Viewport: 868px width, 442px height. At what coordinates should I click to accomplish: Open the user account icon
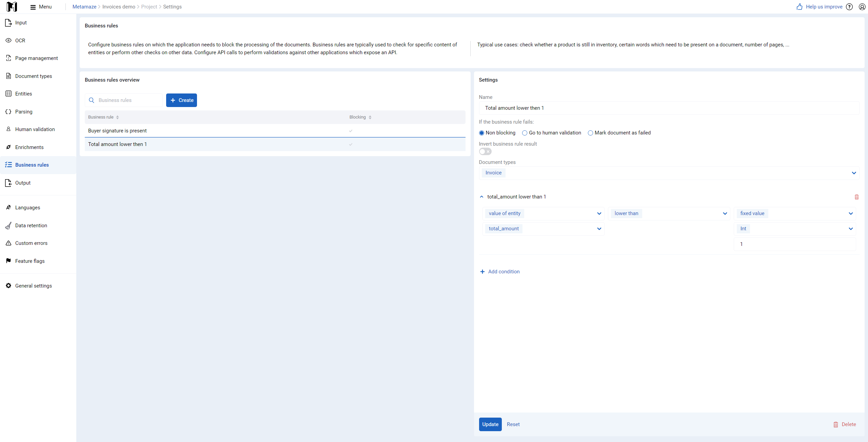click(862, 7)
